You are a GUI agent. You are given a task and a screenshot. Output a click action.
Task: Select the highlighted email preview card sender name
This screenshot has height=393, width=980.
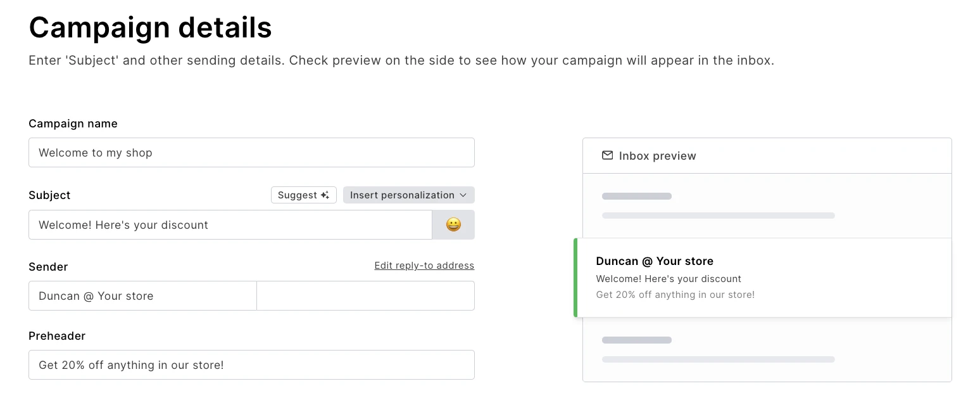(655, 261)
